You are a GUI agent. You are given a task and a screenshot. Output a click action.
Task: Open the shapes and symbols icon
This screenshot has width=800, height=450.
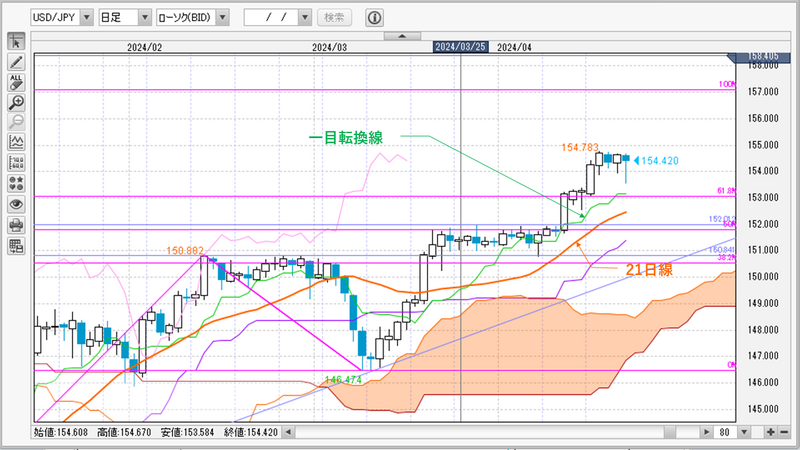click(x=16, y=183)
